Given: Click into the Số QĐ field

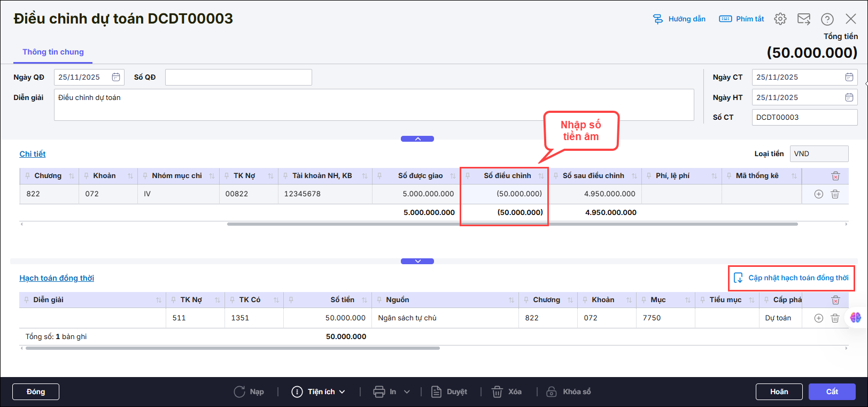Looking at the screenshot, I should click(x=238, y=77).
